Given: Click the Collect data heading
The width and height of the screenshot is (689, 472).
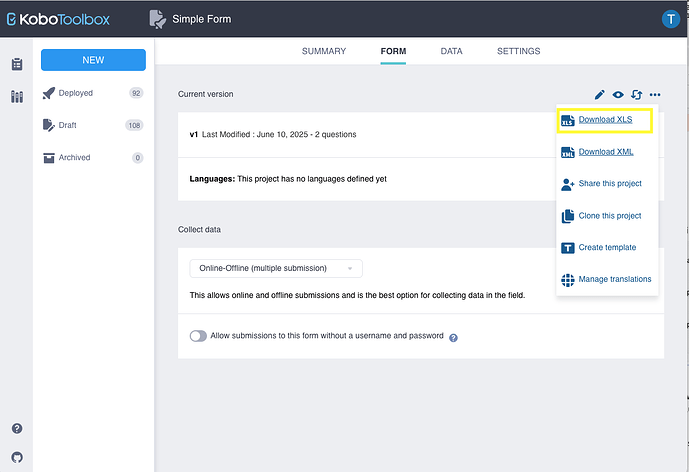Looking at the screenshot, I should click(199, 229).
